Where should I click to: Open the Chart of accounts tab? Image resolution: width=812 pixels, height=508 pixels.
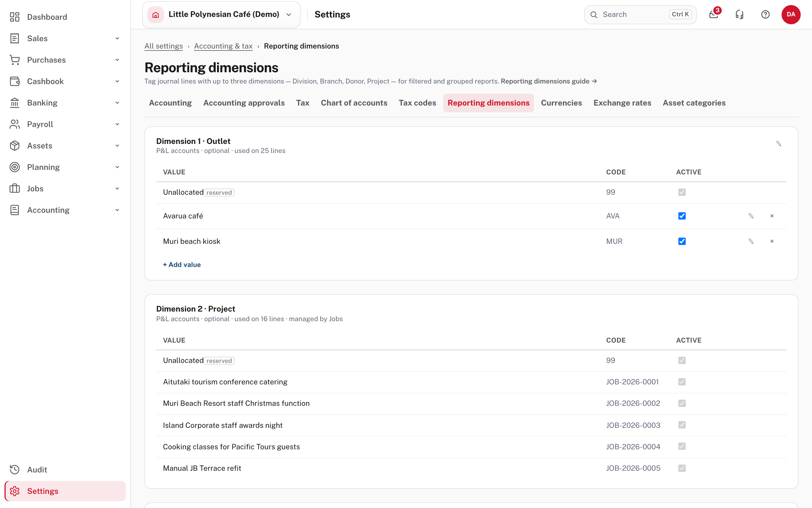[354, 103]
